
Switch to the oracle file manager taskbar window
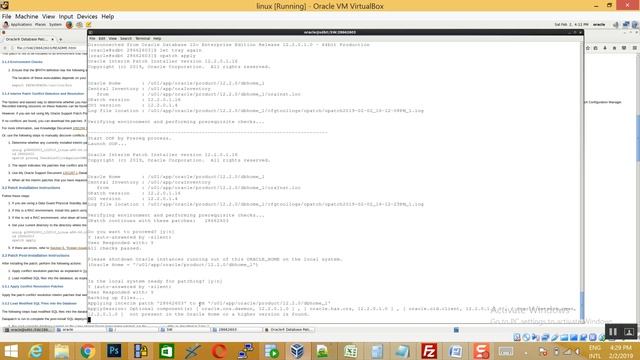pyautogui.click(x=81, y=329)
